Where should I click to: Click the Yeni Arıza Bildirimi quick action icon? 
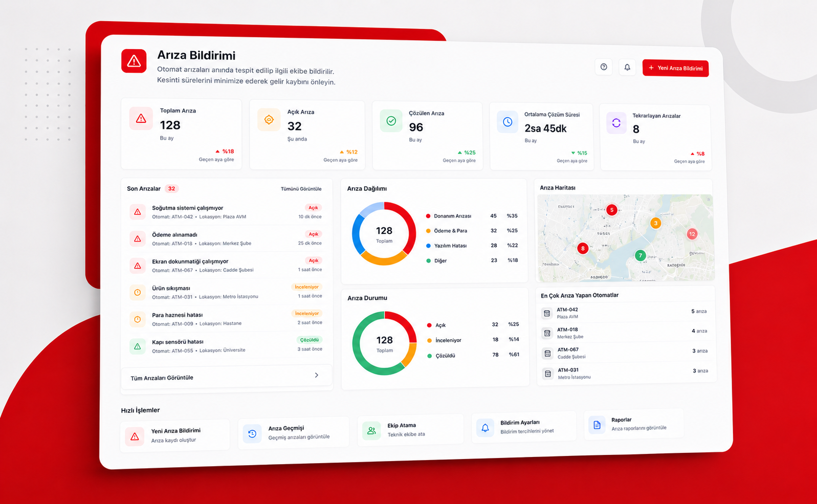click(x=135, y=436)
